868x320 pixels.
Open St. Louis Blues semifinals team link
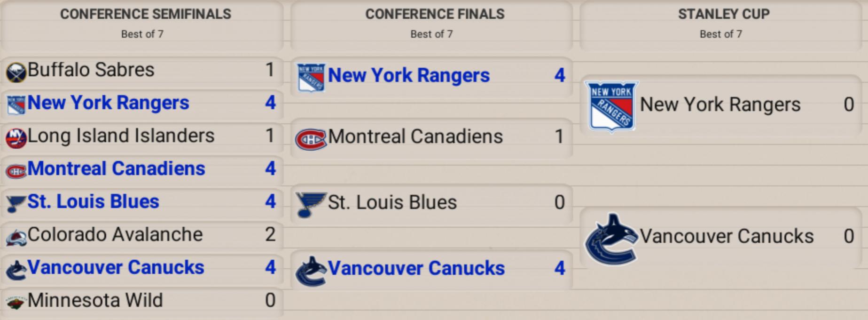tap(93, 202)
